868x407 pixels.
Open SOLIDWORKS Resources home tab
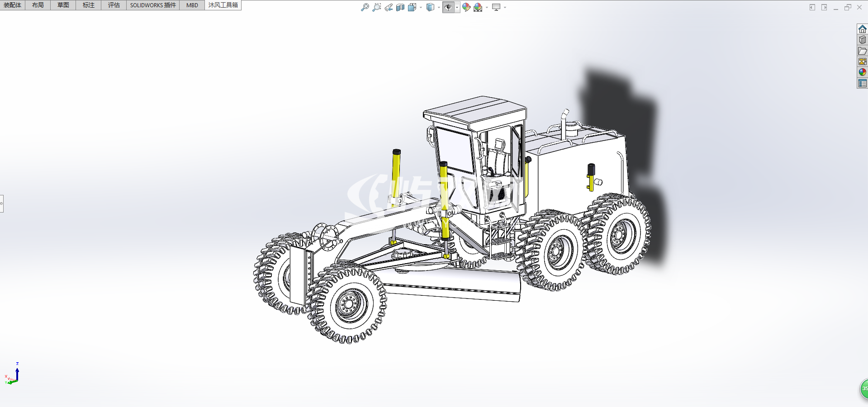click(863, 29)
